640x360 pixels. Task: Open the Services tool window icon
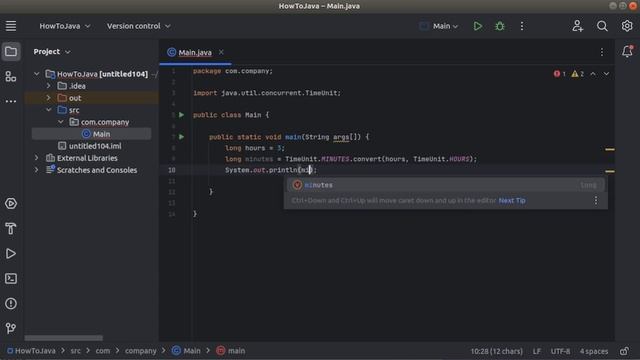[x=11, y=203]
